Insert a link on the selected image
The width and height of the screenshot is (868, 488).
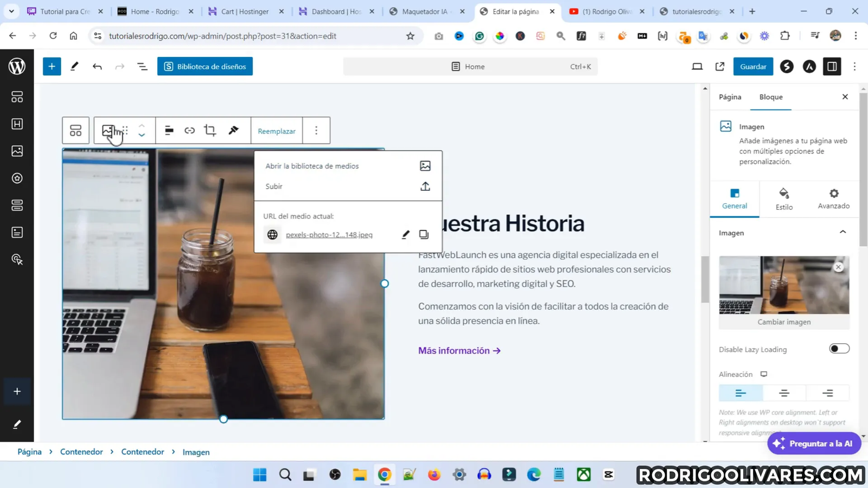(x=189, y=130)
